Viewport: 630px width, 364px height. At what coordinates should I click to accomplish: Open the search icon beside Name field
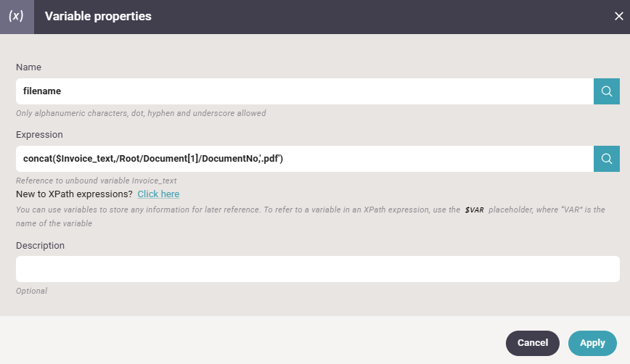coord(607,91)
